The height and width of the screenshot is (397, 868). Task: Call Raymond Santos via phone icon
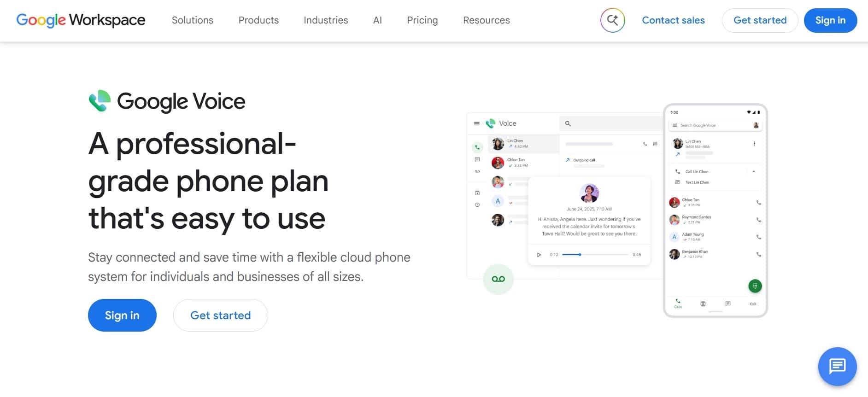(758, 220)
